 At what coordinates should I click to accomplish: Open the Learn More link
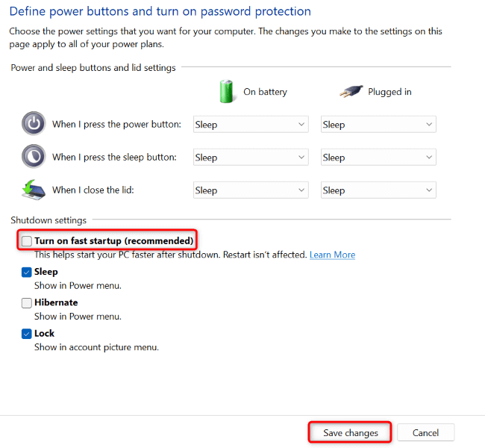(332, 255)
